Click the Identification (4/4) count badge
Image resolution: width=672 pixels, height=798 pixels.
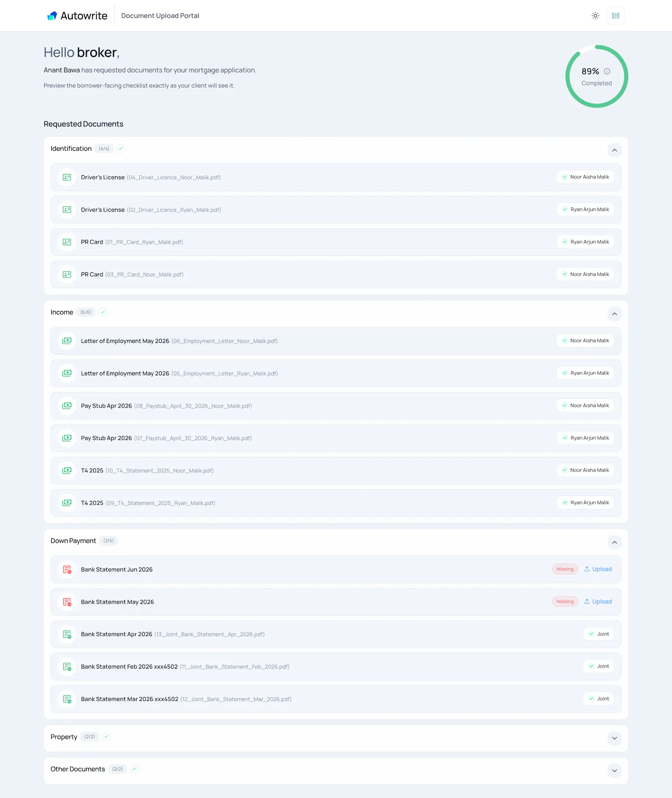coord(104,148)
